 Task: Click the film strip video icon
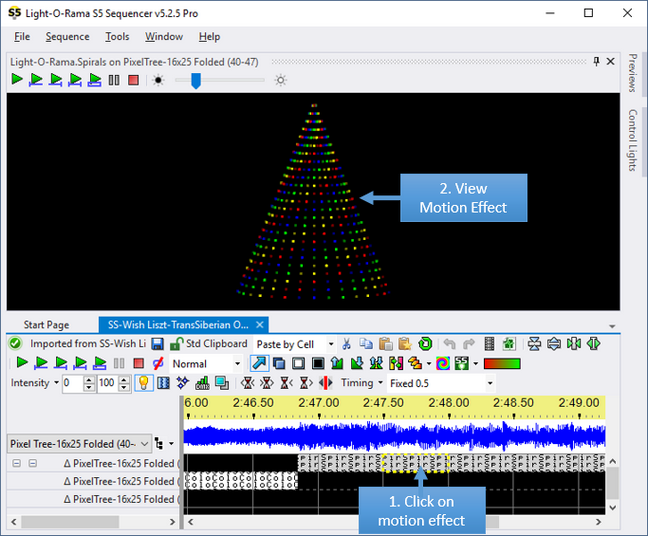tap(489, 344)
